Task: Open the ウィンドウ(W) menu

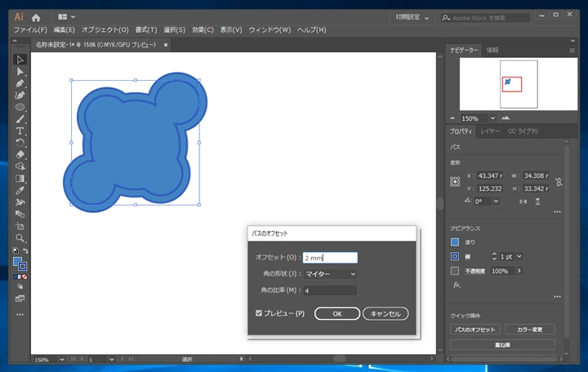Action: 269,30
